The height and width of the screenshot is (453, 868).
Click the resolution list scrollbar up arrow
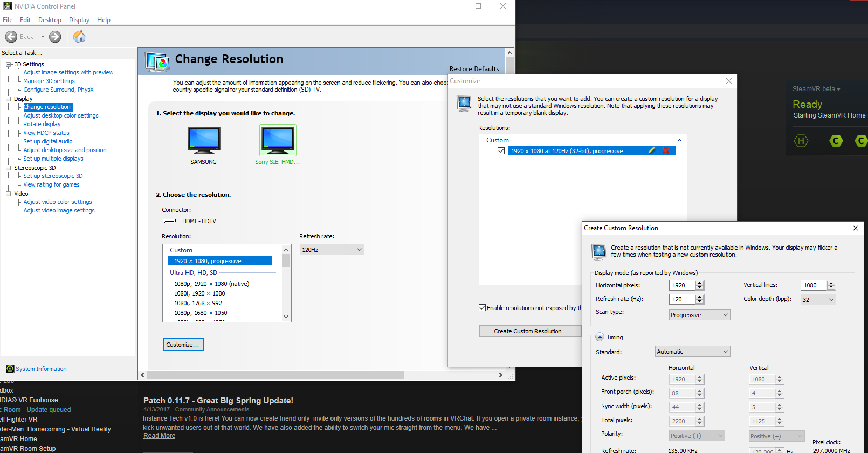tap(286, 250)
